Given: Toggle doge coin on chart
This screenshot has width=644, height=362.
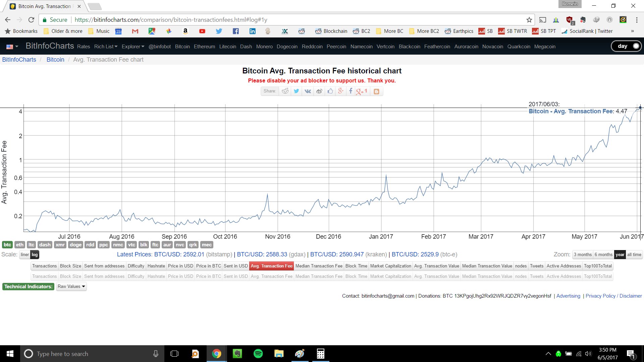Looking at the screenshot, I should (x=75, y=245).
